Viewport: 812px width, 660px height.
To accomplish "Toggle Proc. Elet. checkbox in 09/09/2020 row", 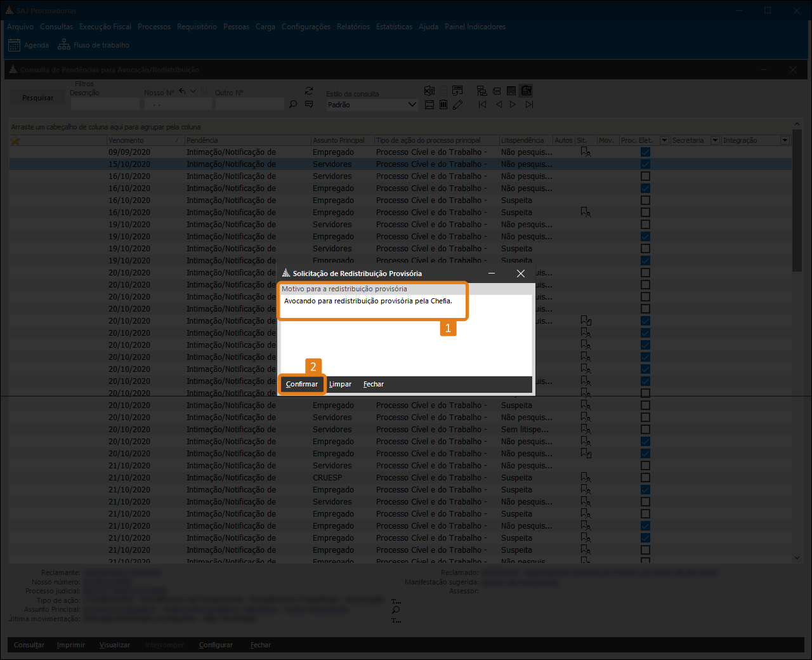I will click(645, 152).
